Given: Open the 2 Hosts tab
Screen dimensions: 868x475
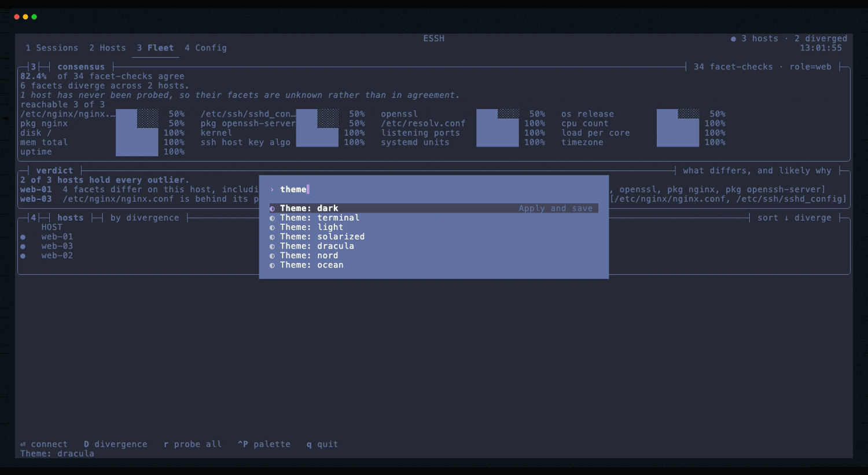Looking at the screenshot, I should [x=107, y=48].
